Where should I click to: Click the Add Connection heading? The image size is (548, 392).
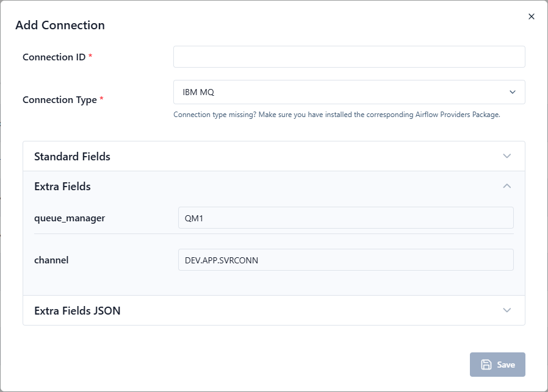click(60, 25)
